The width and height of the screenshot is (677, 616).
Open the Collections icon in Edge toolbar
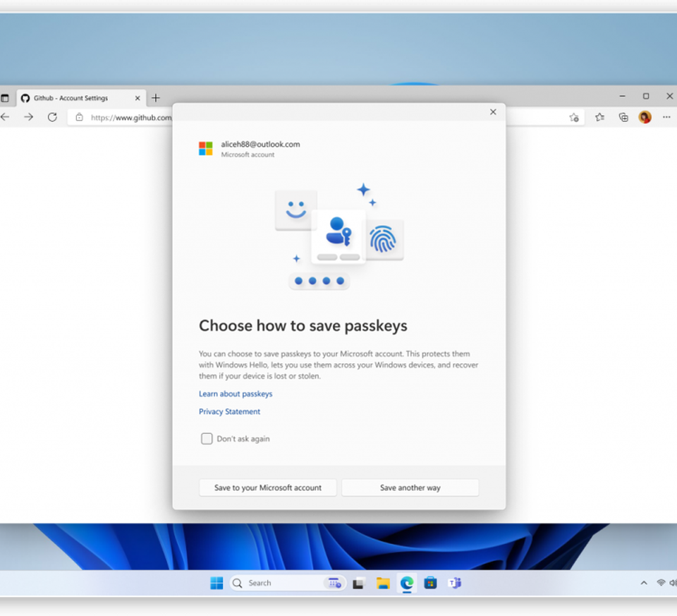click(623, 117)
